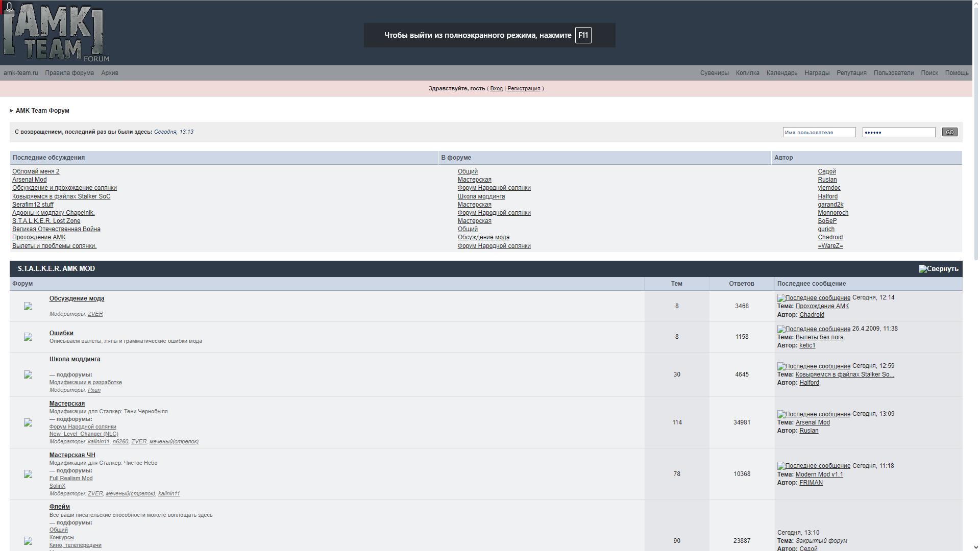Open author profile Monnoroch
The width and height of the screenshot is (980, 551).
[x=833, y=213]
